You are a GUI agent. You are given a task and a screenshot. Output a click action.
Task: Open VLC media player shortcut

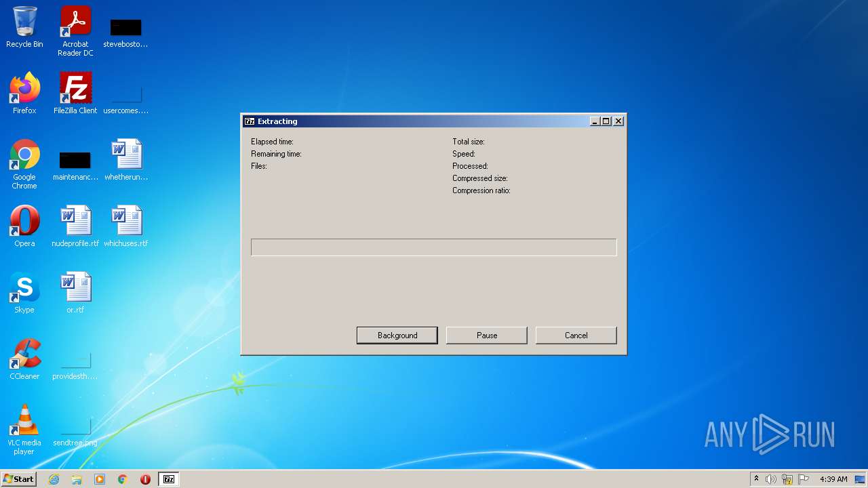(x=24, y=430)
